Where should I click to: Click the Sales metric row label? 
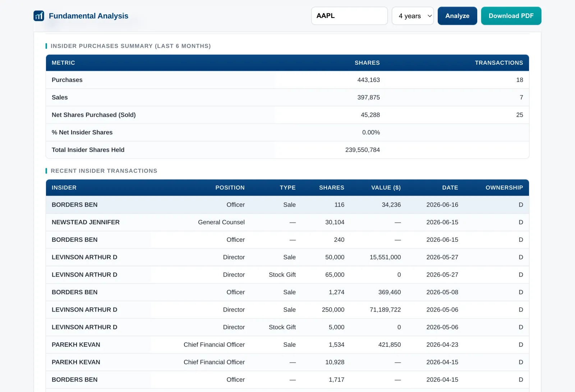tap(60, 97)
